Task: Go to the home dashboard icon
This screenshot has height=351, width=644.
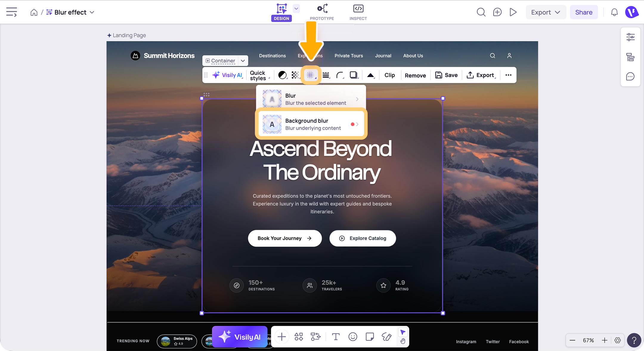Action: coord(34,12)
